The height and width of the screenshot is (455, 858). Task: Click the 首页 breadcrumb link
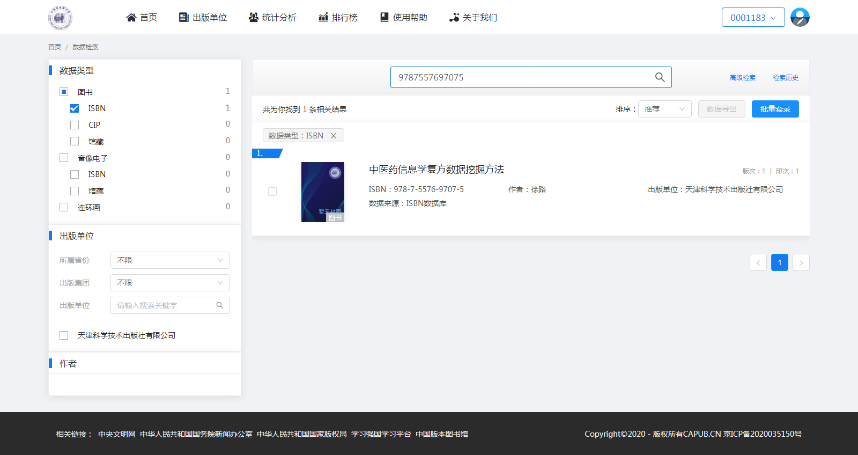coord(55,47)
